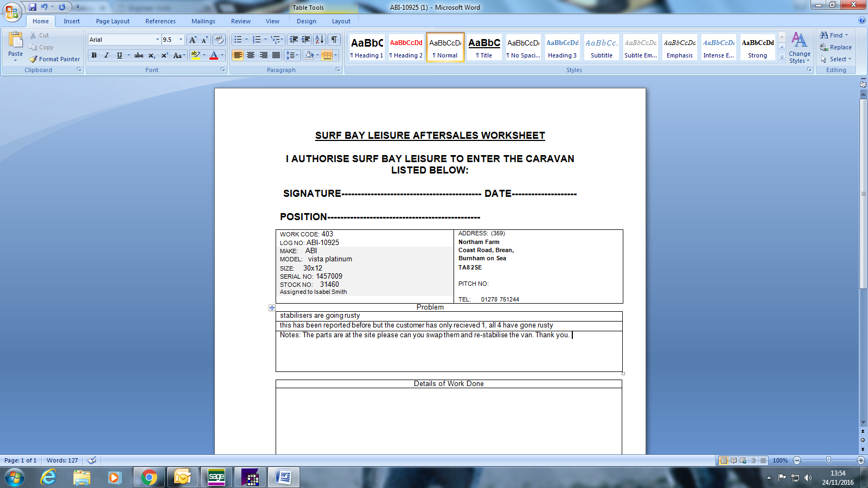Show or hide paragraph marks
Viewport: 868px width, 488px height.
(334, 40)
